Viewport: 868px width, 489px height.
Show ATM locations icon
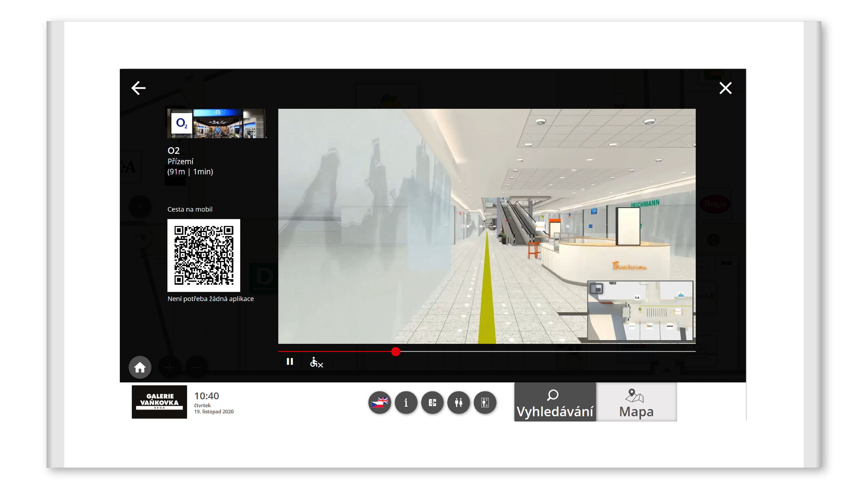coord(432,402)
